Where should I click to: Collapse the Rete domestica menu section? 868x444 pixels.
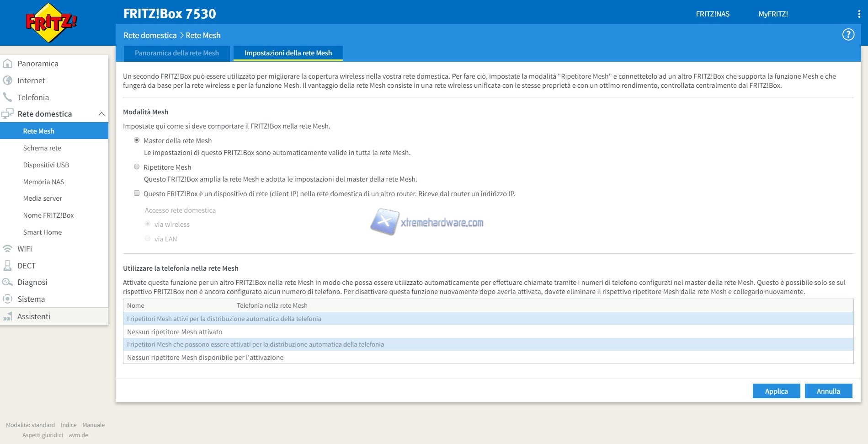[101, 114]
